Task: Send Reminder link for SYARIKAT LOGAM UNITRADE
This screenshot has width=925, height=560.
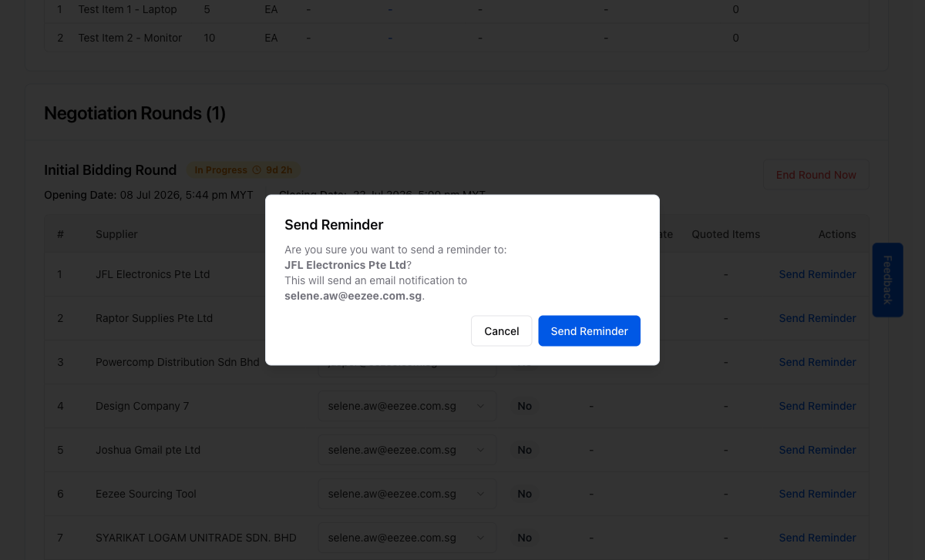Action: point(817,538)
